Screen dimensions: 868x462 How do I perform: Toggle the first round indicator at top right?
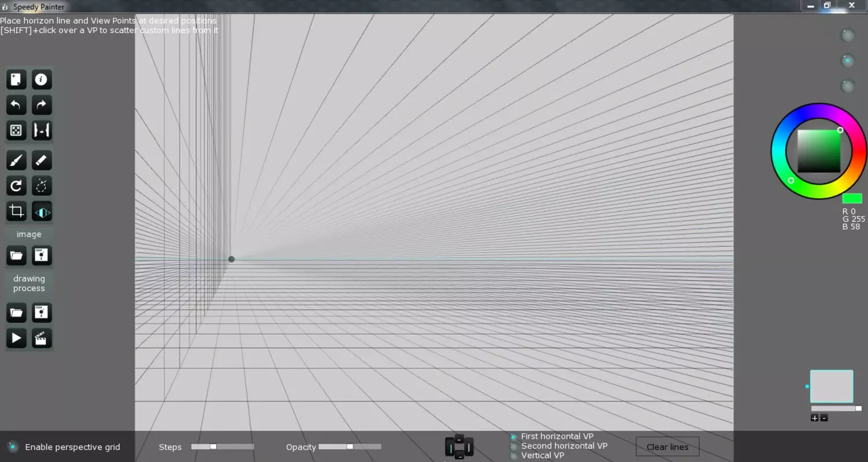tap(847, 35)
